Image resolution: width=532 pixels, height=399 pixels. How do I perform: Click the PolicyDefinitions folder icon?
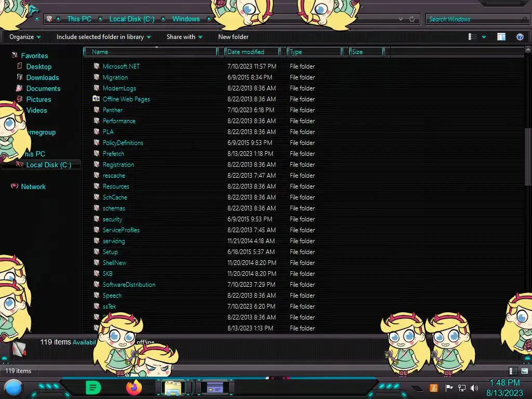[x=96, y=142]
